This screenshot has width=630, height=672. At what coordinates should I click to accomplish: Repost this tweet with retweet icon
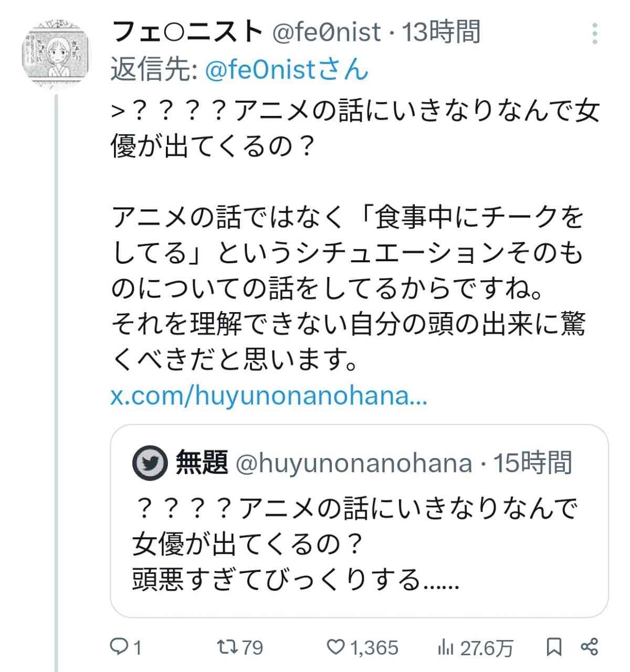[x=226, y=646]
